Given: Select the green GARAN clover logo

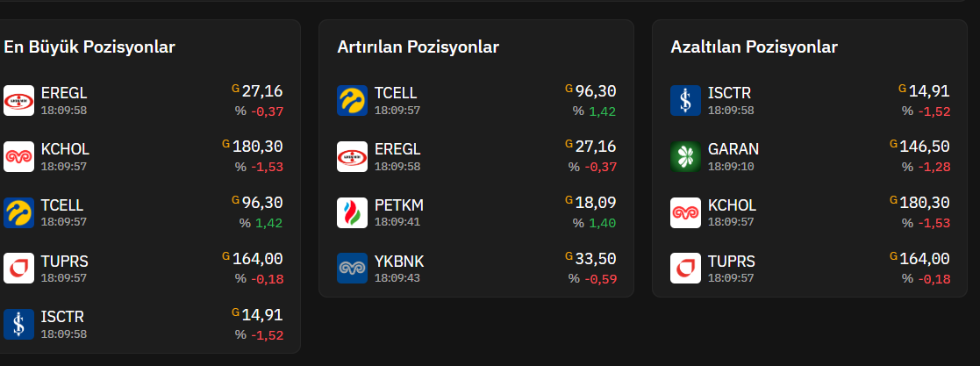Looking at the screenshot, I should click(685, 156).
